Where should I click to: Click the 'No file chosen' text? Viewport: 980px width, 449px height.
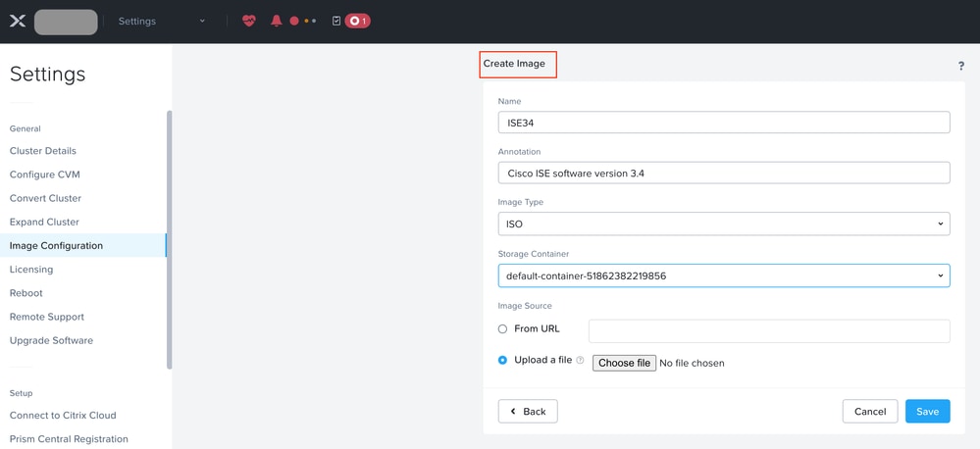coord(692,363)
